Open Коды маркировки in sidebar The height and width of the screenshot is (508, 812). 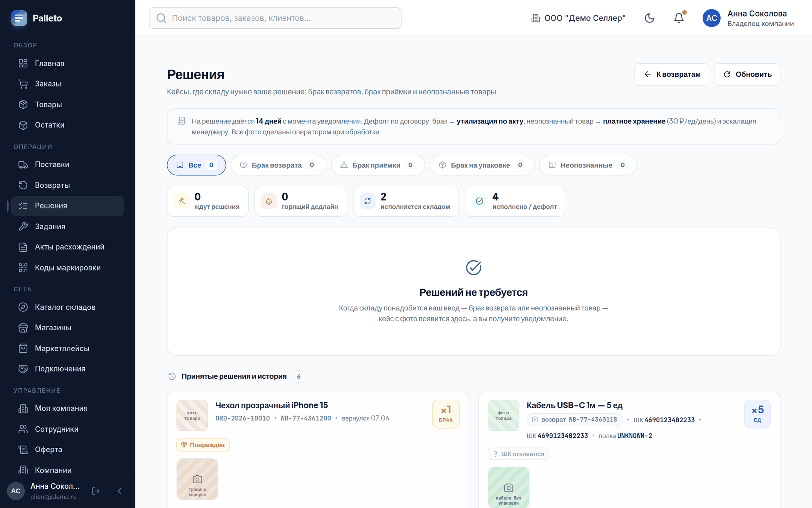click(68, 268)
